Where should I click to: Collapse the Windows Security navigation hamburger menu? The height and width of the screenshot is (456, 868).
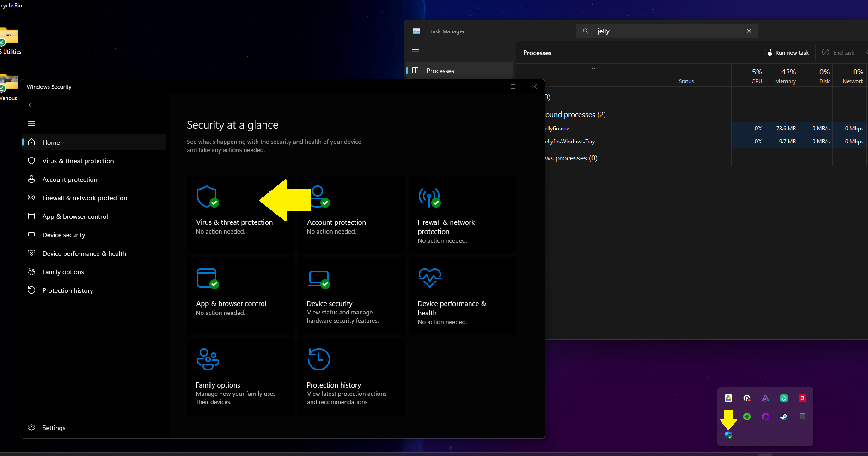(31, 123)
